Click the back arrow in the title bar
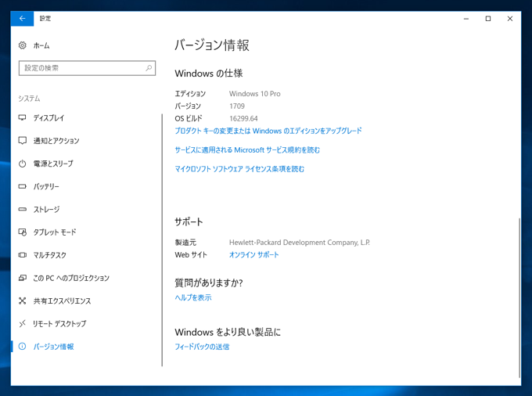 (22, 19)
